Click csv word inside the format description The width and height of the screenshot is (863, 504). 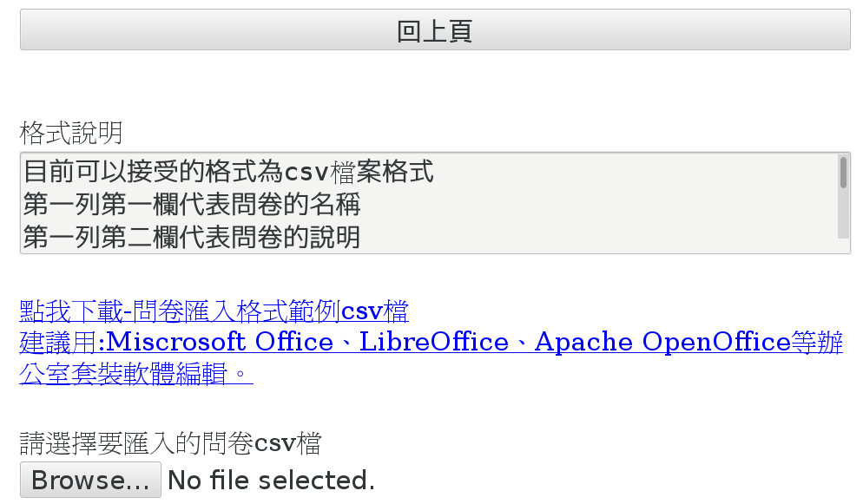pos(303,172)
